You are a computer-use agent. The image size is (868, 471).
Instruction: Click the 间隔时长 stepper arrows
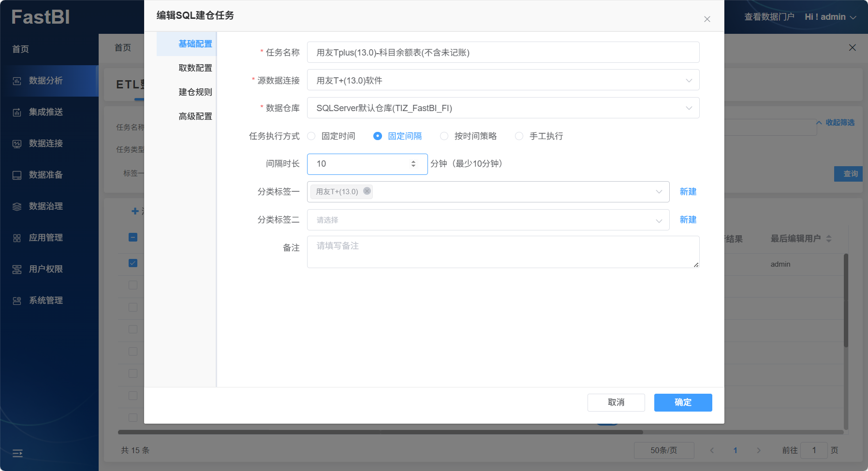click(x=413, y=164)
